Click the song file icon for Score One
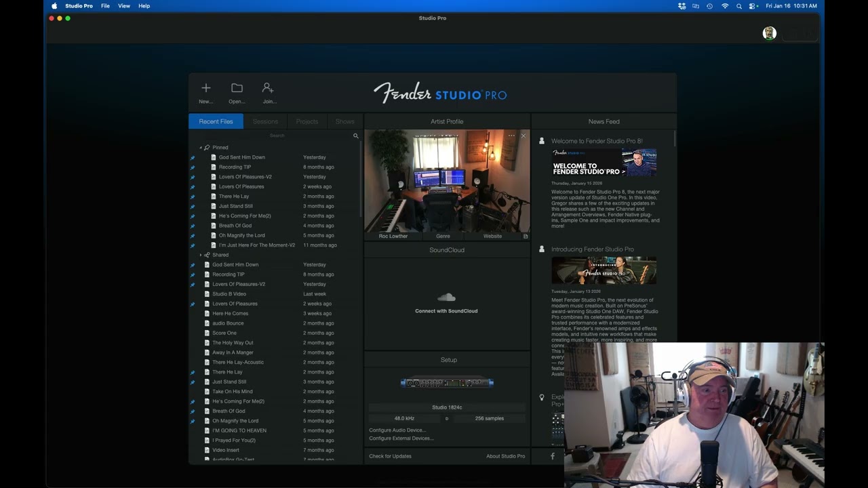868x488 pixels. [x=207, y=333]
